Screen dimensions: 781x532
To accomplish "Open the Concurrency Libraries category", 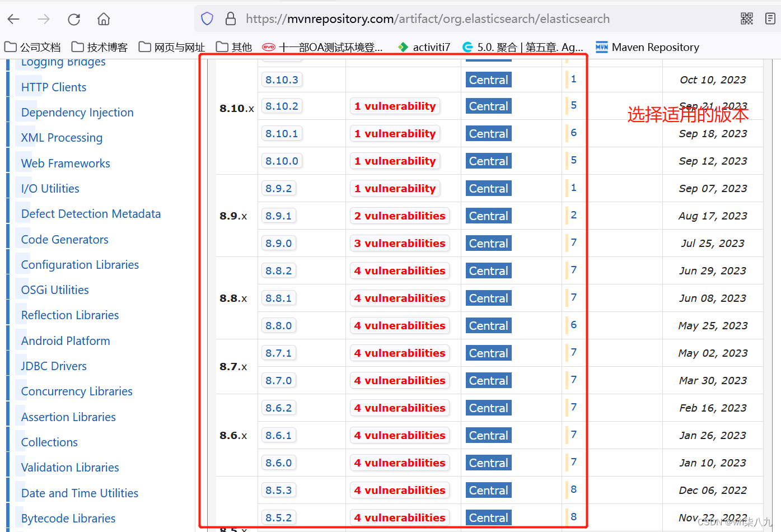I will (77, 391).
